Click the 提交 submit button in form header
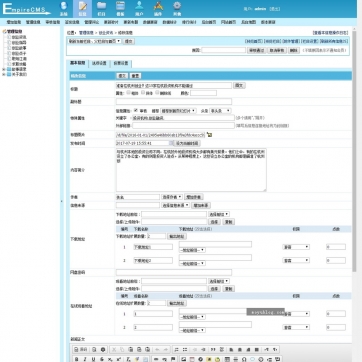Image resolution: width=362 pixels, height=362 pixels. click(x=122, y=76)
